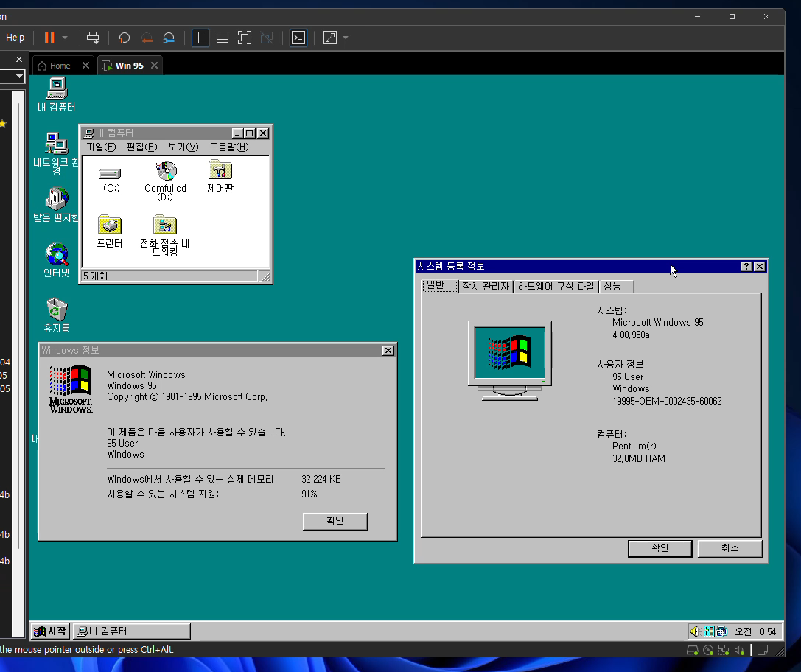Click the network adapter status icon
The height and width of the screenshot is (672, 801).
tap(724, 650)
